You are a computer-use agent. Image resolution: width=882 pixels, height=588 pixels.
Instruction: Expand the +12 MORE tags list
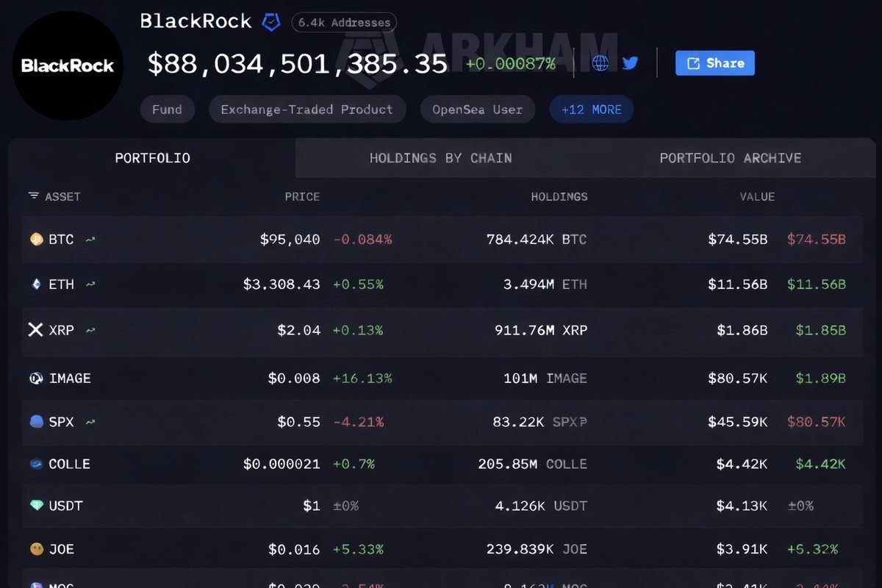(x=591, y=109)
